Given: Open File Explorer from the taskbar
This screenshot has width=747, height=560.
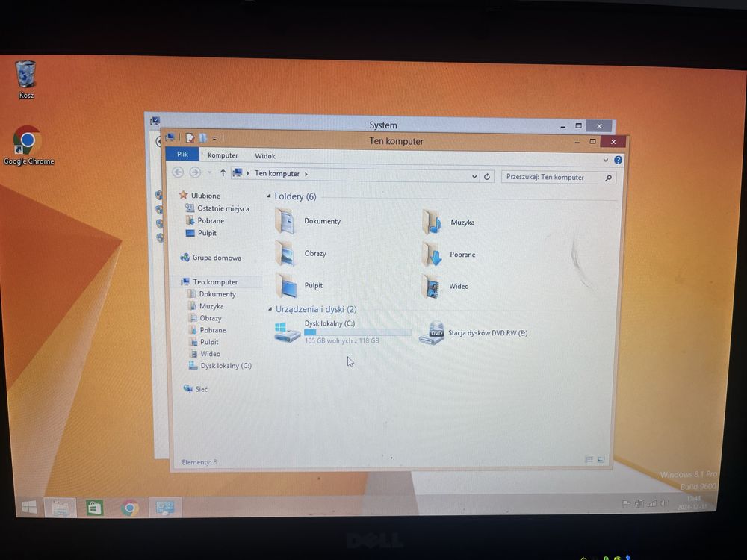Looking at the screenshot, I should pyautogui.click(x=60, y=508).
